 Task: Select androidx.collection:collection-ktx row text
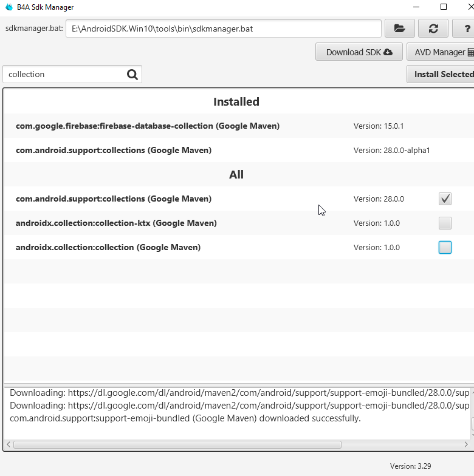(x=116, y=223)
